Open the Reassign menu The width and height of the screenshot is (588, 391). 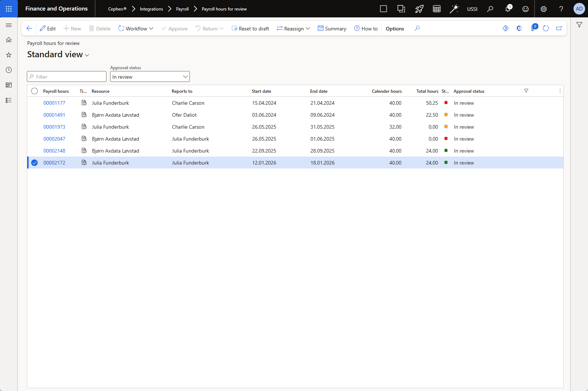pyautogui.click(x=293, y=29)
